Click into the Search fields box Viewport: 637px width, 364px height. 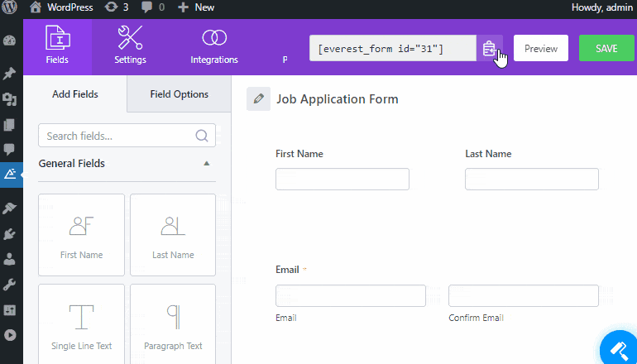pyautogui.click(x=127, y=136)
